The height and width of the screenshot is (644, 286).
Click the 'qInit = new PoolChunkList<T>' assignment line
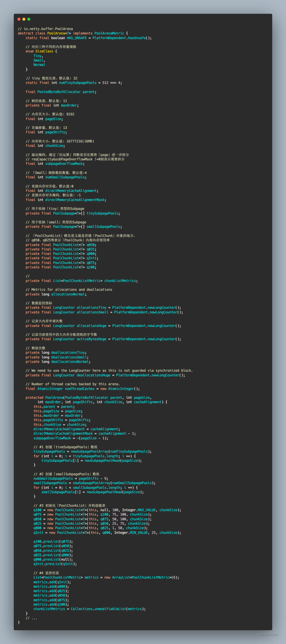(107, 533)
